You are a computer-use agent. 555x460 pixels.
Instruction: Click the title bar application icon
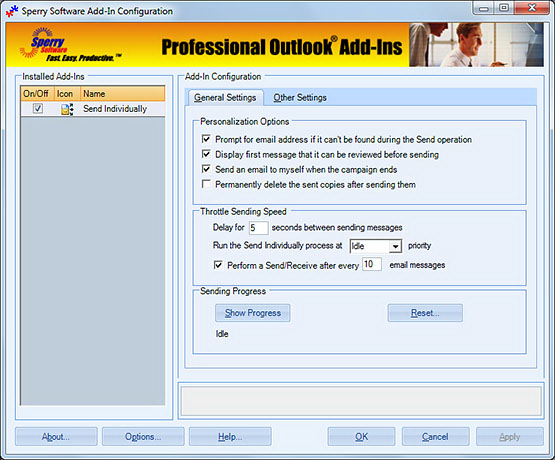12,11
